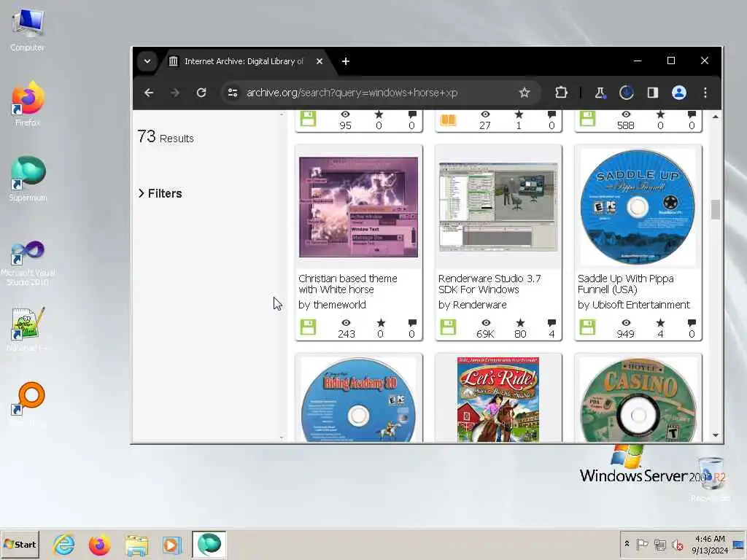
Task: Select the Recycle Bin desktop icon
Action: point(711,478)
